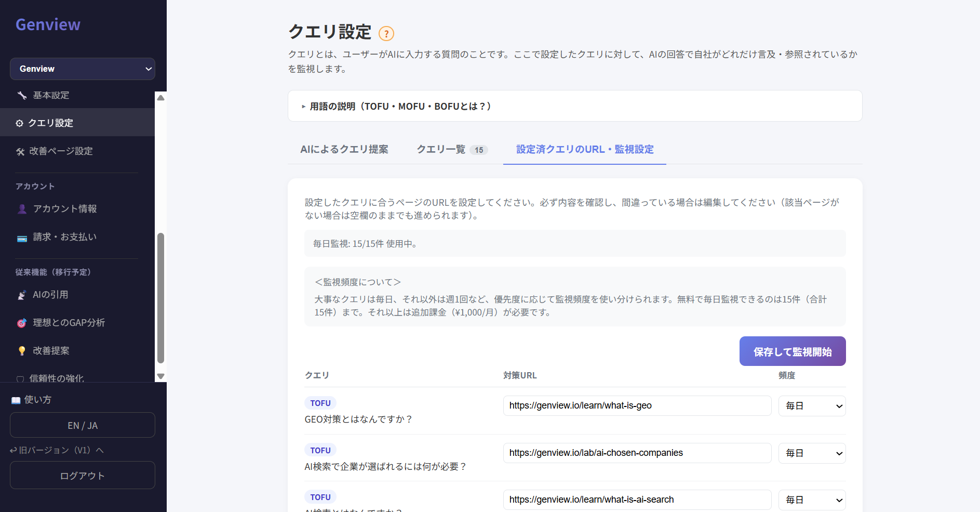Select 設定済クエリのURL・監視設定 tab
Image resolution: width=980 pixels, height=512 pixels.
tap(585, 150)
